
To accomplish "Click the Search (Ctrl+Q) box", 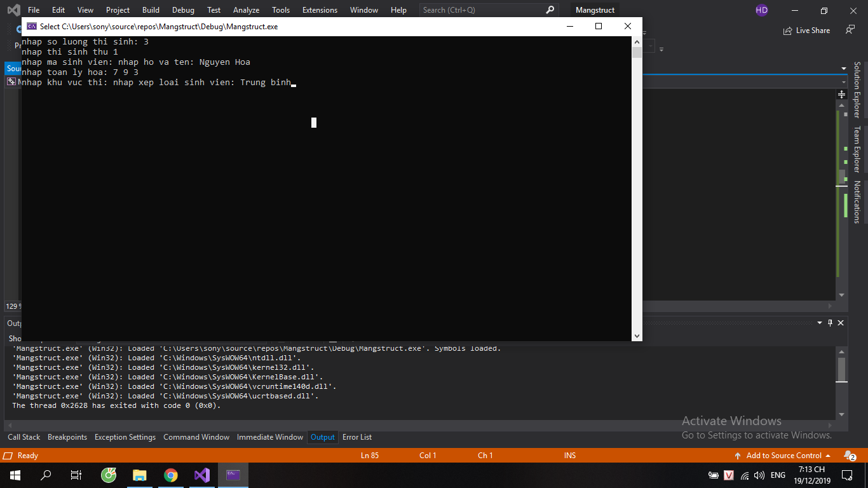I will [483, 10].
